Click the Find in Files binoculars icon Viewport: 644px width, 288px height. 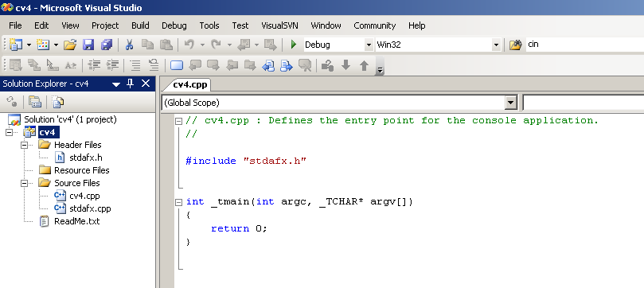(516, 45)
